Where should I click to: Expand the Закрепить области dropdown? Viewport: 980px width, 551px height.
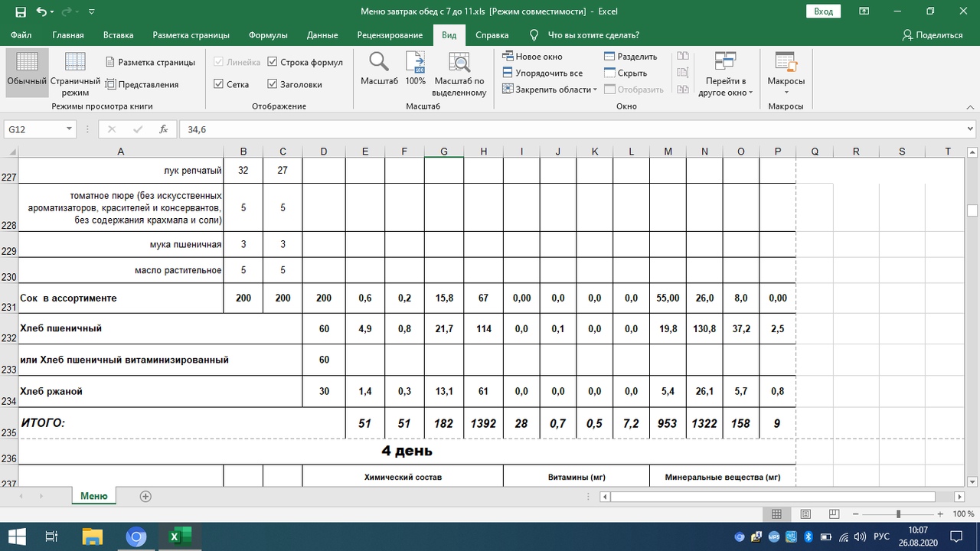[550, 90]
